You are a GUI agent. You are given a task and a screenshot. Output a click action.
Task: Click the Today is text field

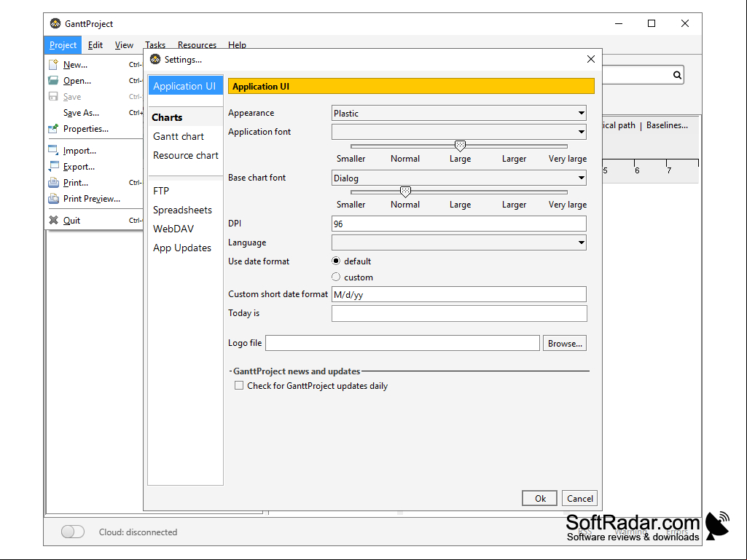pyautogui.click(x=459, y=313)
